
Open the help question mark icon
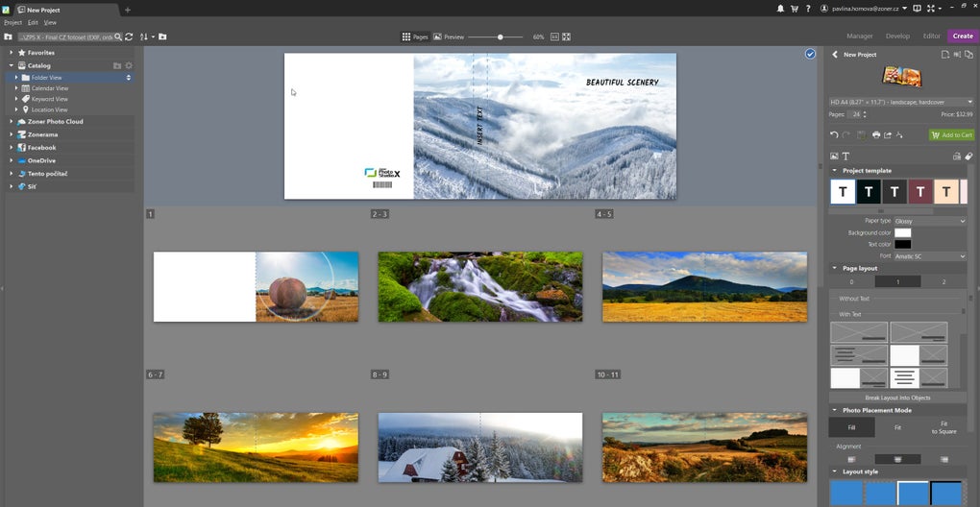pyautogui.click(x=808, y=9)
